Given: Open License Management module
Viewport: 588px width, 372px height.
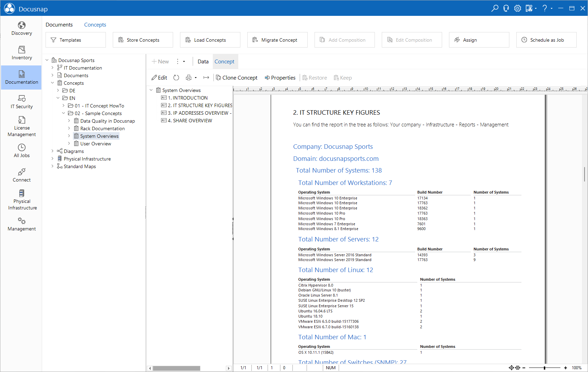Looking at the screenshot, I should 21,126.
